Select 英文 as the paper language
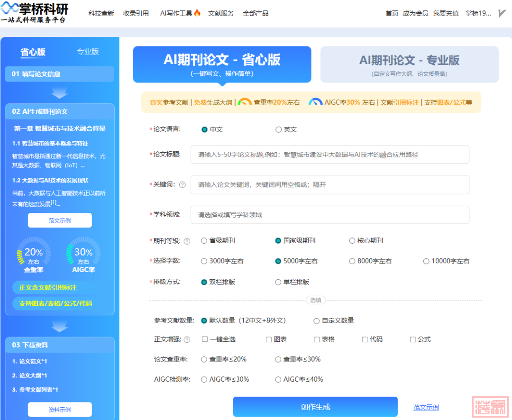 point(278,129)
